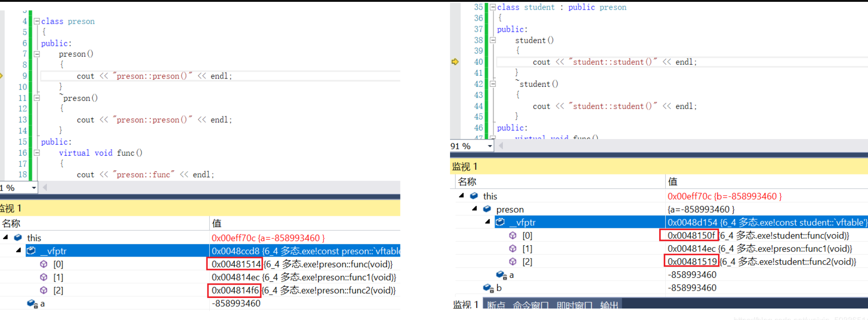The image size is (868, 320).
Task: Click the _vfptr icon in student pane watch
Action: 501,222
